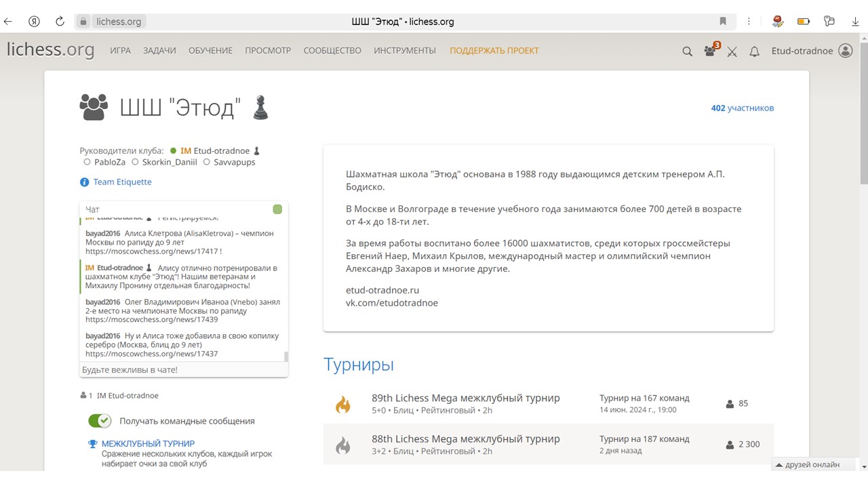Click the team group icon beside title
The height and width of the screenshot is (488, 868).
click(x=94, y=107)
